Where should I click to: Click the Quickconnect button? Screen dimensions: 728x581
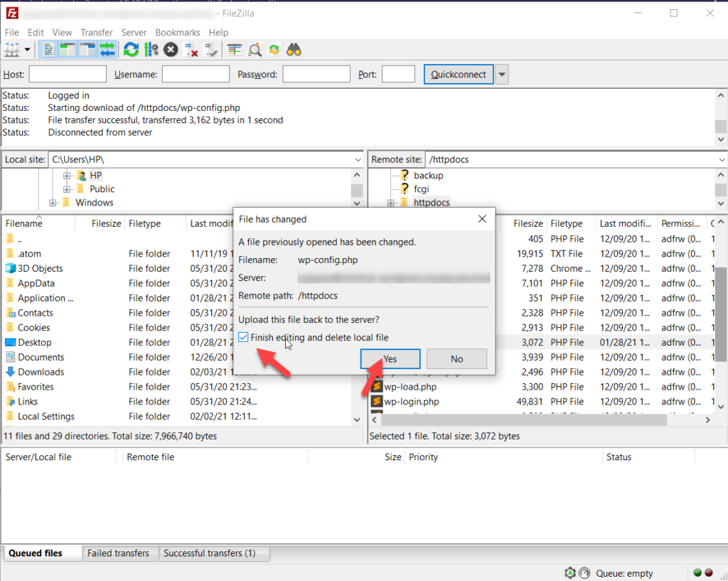tap(459, 74)
